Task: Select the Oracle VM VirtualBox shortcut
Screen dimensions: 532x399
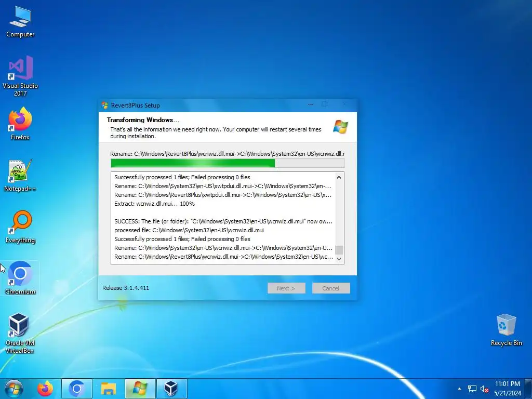Action: (x=19, y=333)
